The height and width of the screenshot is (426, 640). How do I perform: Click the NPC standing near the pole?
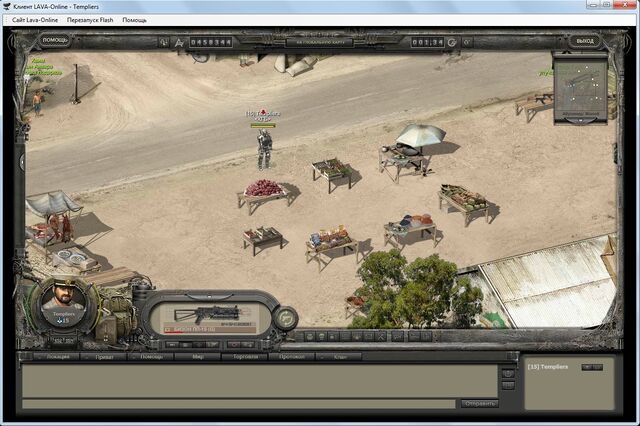(37, 103)
